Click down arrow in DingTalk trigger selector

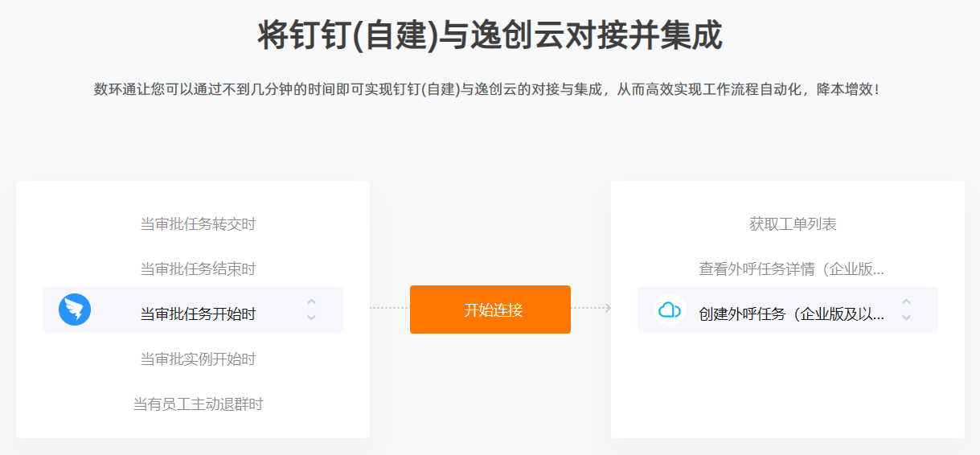tap(312, 318)
